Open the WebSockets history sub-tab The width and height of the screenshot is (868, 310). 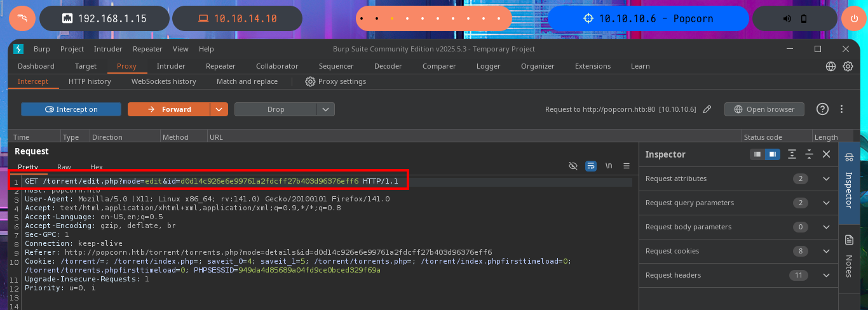(164, 81)
